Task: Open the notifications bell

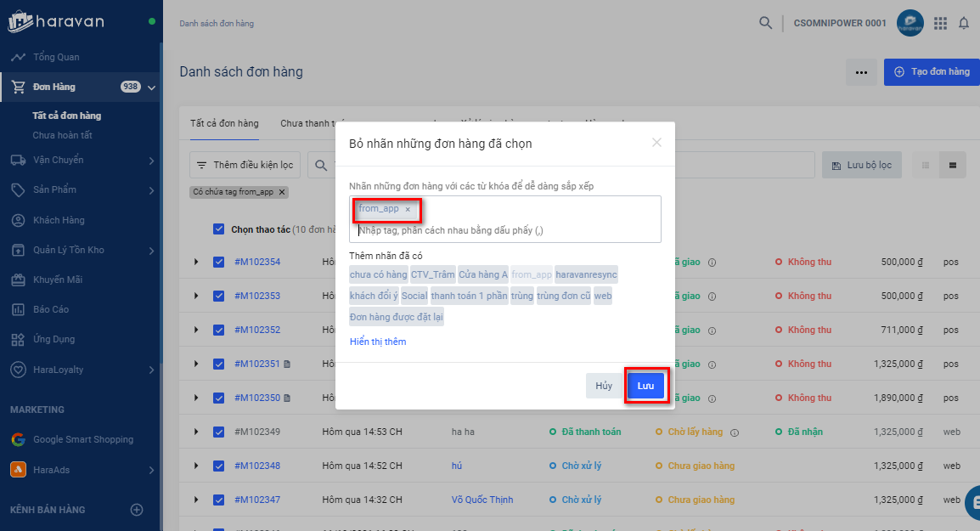Action: point(964,23)
